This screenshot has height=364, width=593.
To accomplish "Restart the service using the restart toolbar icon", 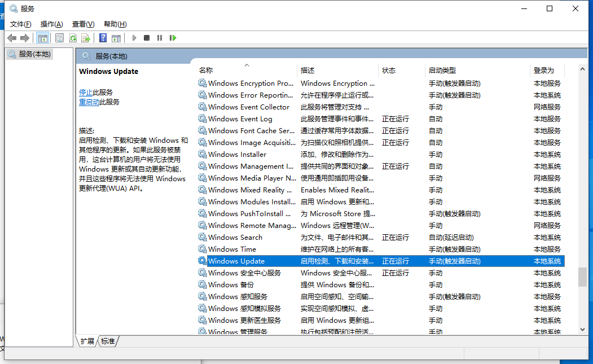I will pos(173,38).
